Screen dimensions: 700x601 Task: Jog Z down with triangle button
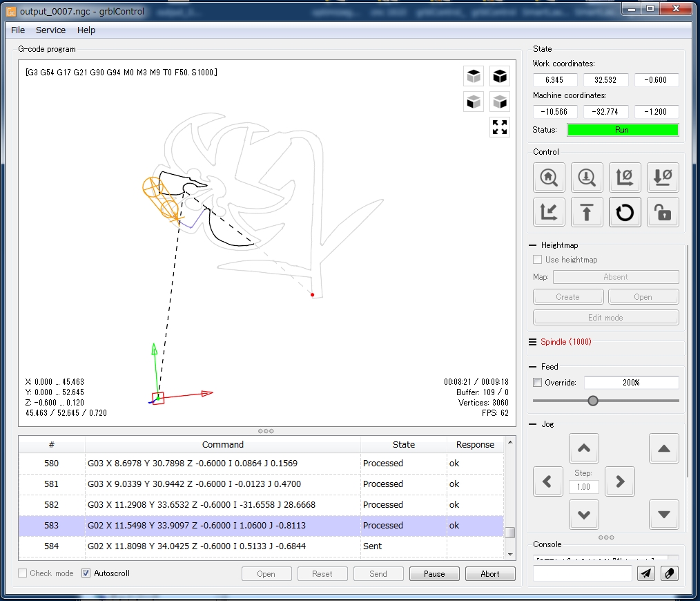click(664, 515)
